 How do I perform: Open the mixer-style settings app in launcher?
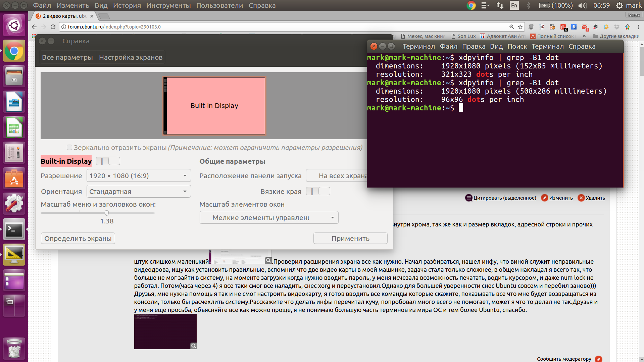[x=14, y=153]
